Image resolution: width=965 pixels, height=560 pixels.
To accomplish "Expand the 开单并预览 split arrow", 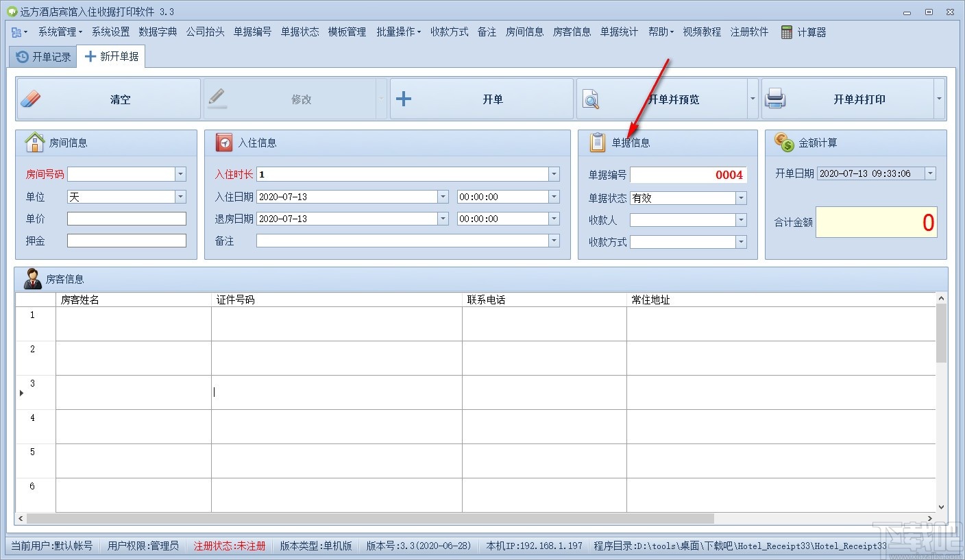I will 753,99.
